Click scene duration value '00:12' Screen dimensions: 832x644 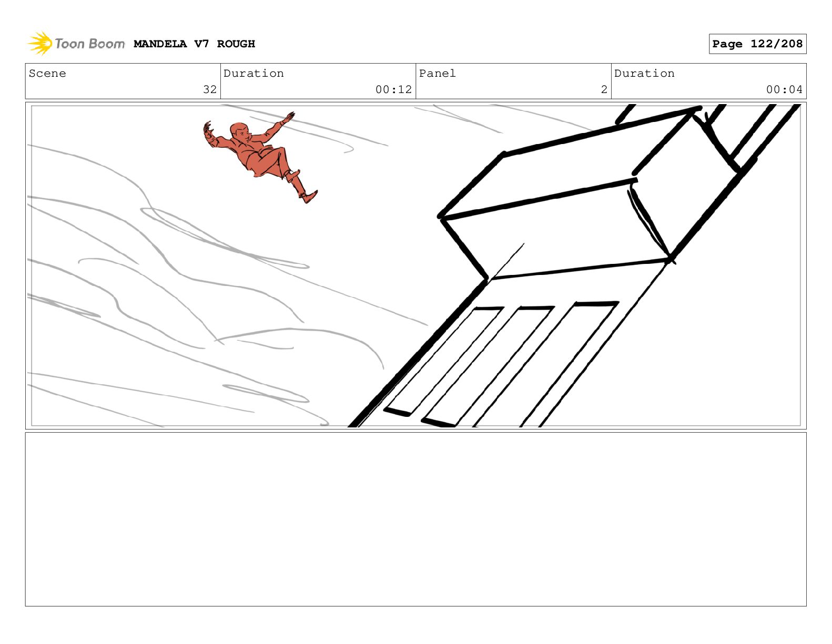[x=393, y=89]
